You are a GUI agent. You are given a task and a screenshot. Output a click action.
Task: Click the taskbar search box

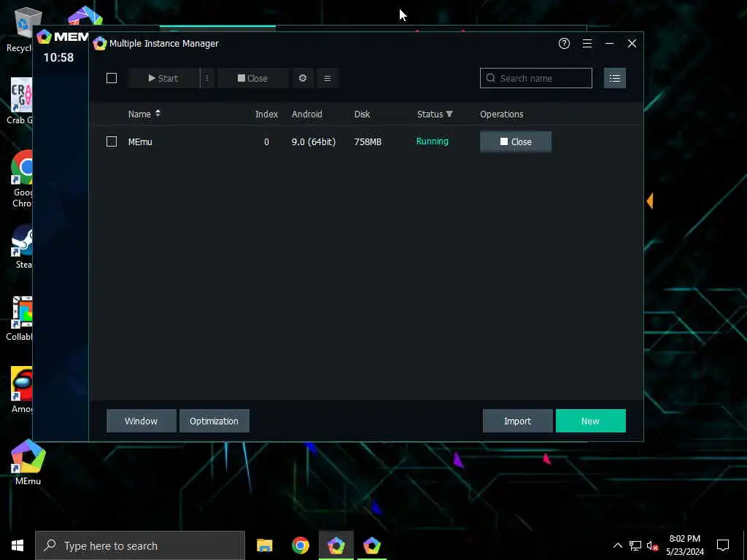pyautogui.click(x=140, y=545)
